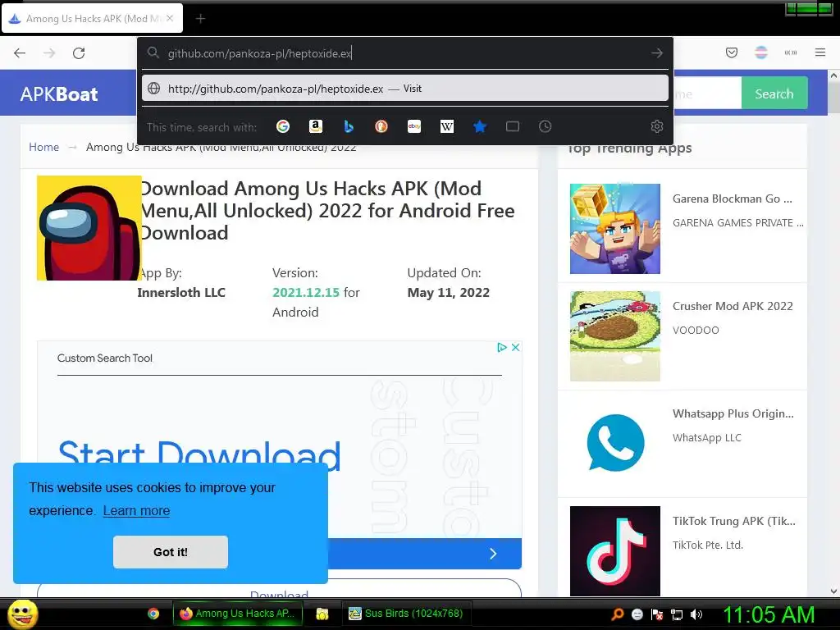Click the forward navigation arrow

(x=49, y=53)
